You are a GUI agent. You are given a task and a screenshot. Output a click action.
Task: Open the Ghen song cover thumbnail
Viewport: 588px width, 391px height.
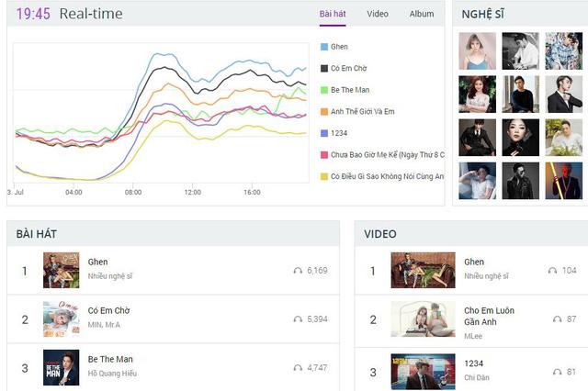[61, 271]
